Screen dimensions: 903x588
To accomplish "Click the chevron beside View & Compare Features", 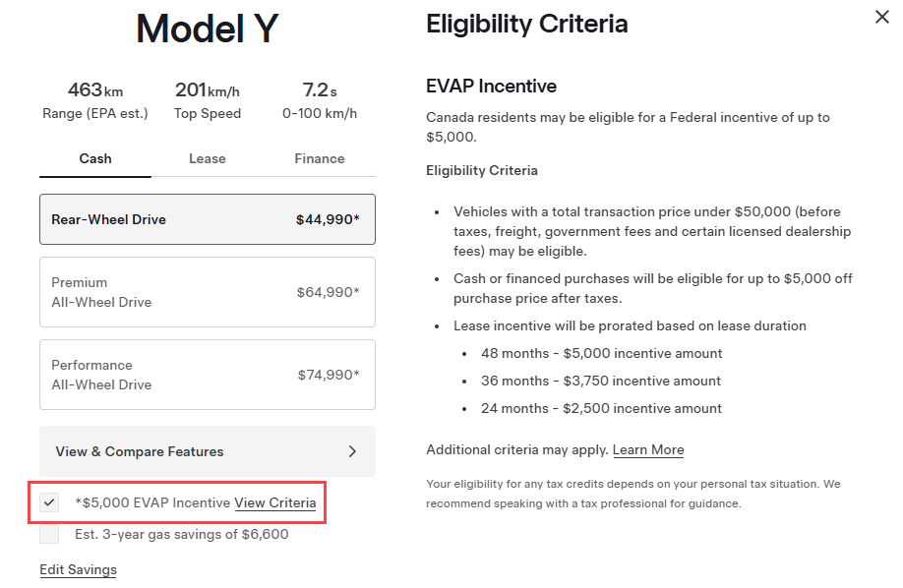I will click(x=353, y=451).
